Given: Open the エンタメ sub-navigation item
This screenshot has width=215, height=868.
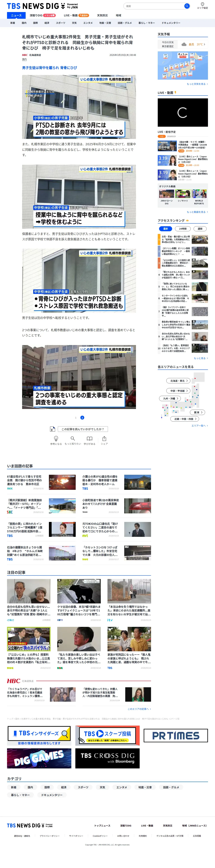Looking at the screenshot, I should coord(88,23).
